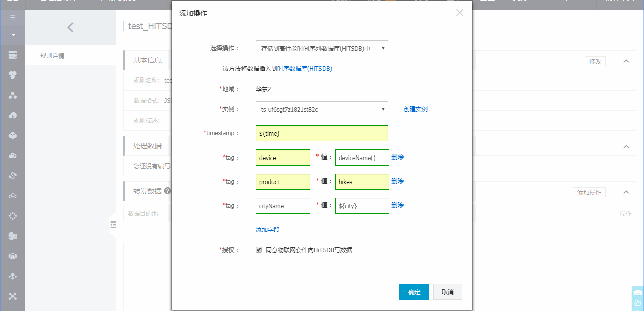The width and height of the screenshot is (644, 311).
Task: Click the 取消 button
Action: click(x=448, y=292)
